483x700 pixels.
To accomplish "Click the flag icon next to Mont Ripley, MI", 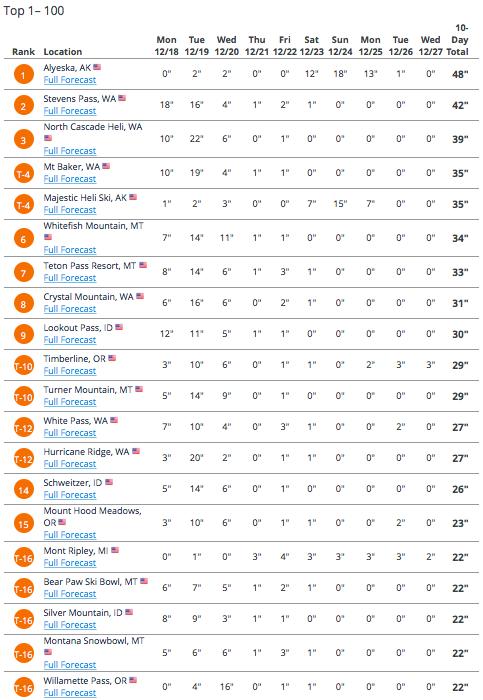I will [115, 550].
